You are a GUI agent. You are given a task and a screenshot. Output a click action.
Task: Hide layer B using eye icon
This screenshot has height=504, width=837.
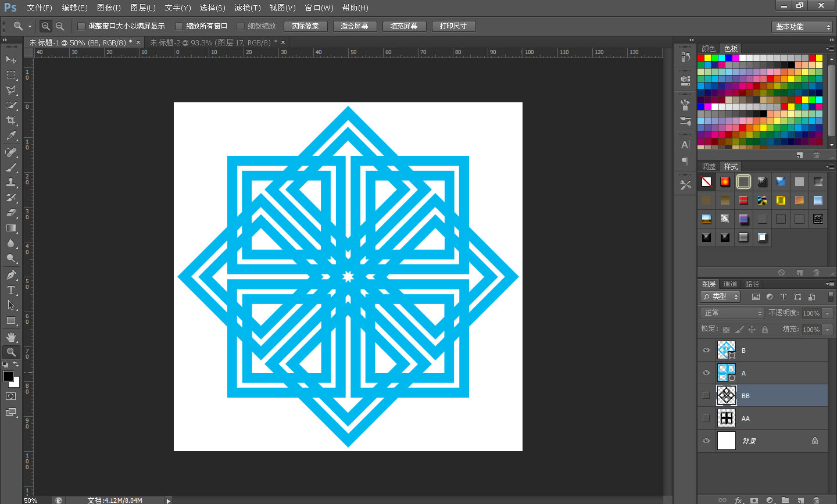tap(706, 350)
